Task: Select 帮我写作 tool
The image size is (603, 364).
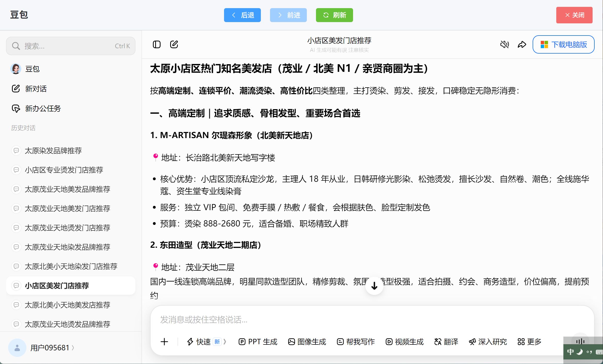Action: 356,342
